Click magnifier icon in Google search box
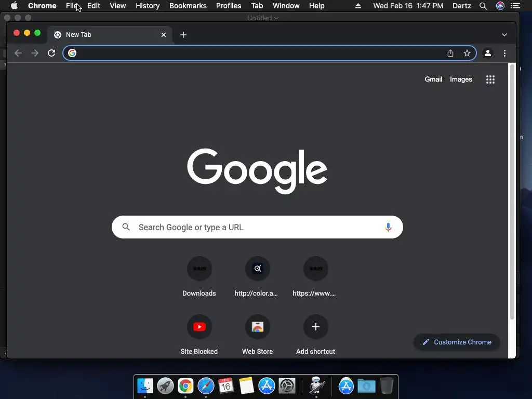532x399 pixels. coord(126,227)
